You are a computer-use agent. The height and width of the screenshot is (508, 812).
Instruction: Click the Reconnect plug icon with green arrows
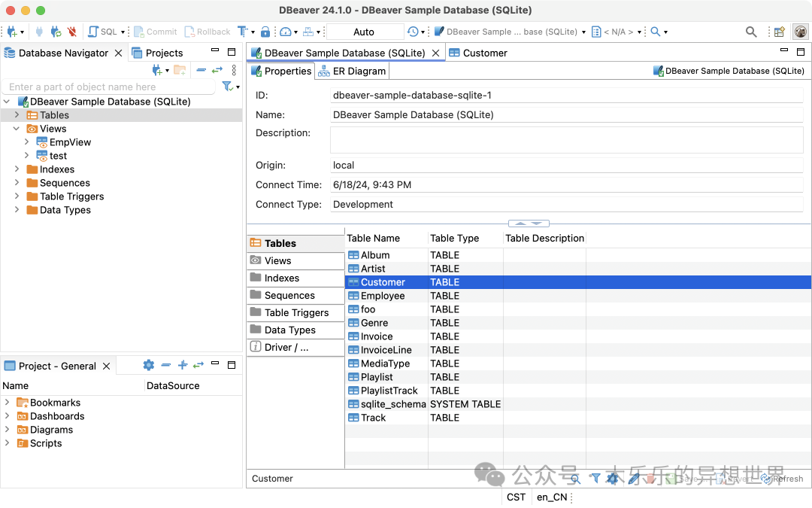pyautogui.click(x=56, y=32)
